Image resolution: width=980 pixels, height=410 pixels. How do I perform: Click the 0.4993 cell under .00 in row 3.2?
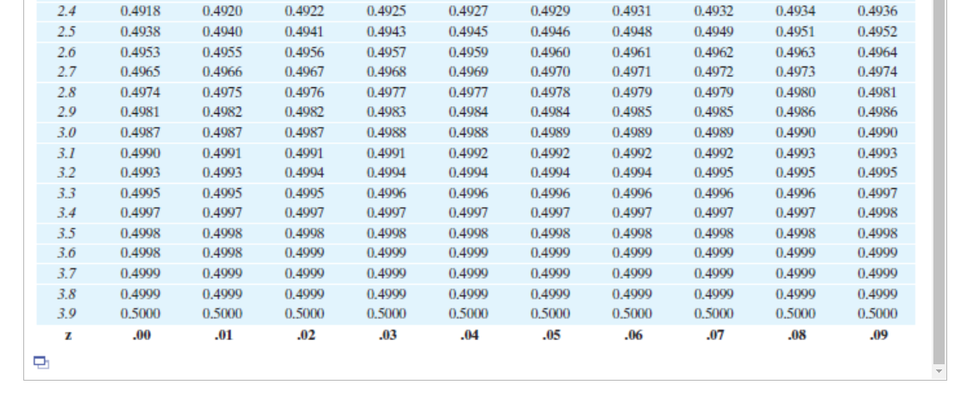click(x=140, y=173)
